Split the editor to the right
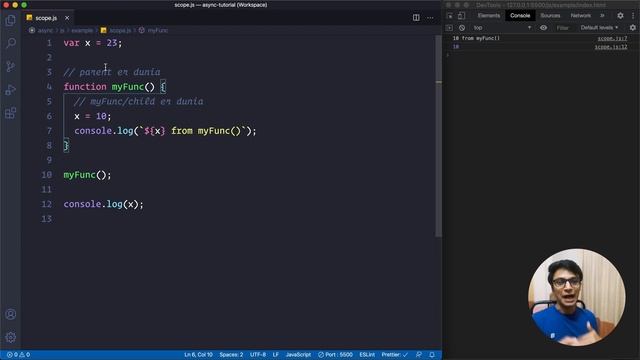The height and width of the screenshot is (360, 640). (416, 18)
